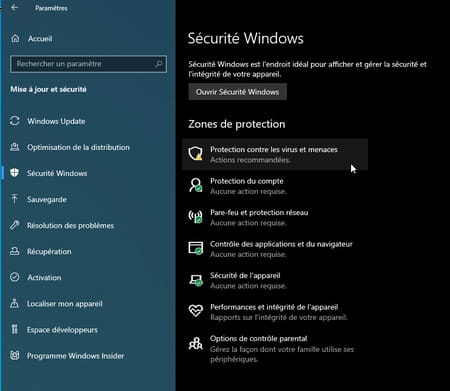The height and width of the screenshot is (391, 450).
Task: Open Optimisation de la distribution in the sidebar
Action: pos(78,147)
